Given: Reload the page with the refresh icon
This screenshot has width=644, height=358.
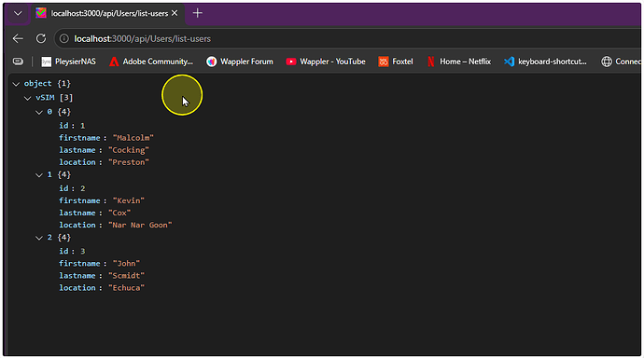Looking at the screenshot, I should 41,38.
